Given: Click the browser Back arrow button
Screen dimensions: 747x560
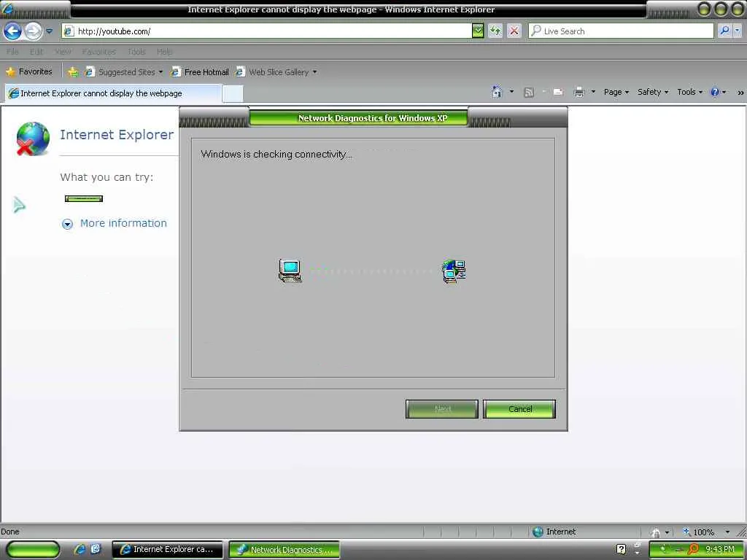Looking at the screenshot, I should 12,31.
